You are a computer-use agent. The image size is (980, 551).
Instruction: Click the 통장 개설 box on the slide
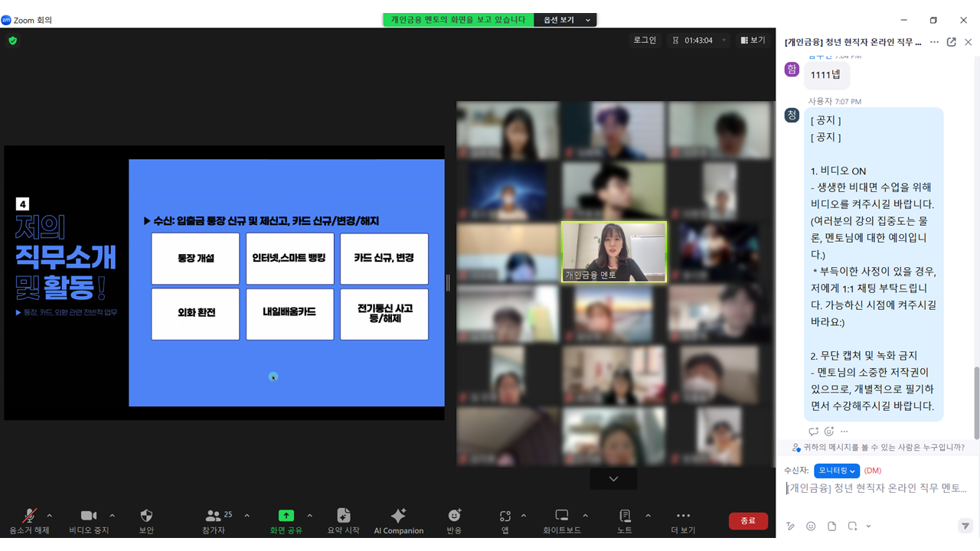point(195,259)
